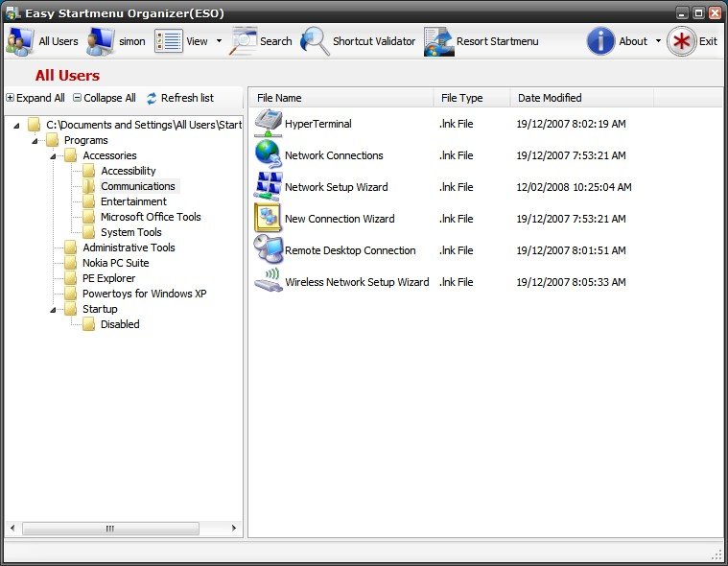Click the Programs folder icon

tap(53, 140)
